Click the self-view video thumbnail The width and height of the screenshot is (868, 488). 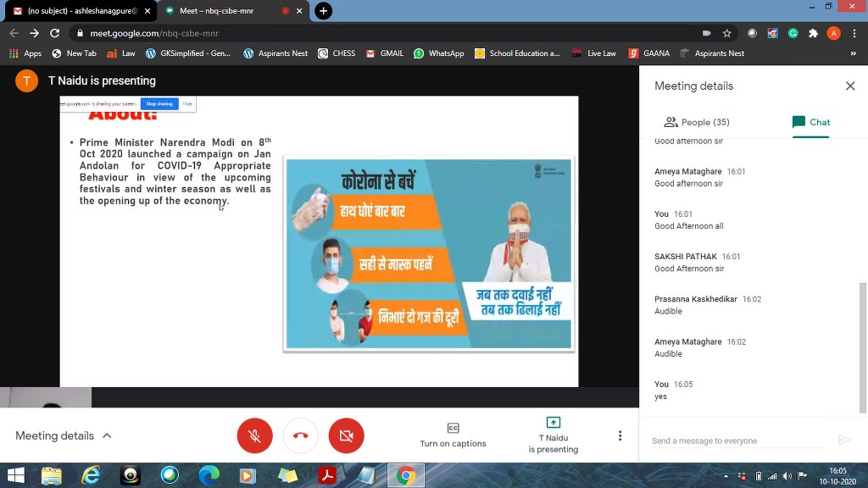tap(46, 398)
